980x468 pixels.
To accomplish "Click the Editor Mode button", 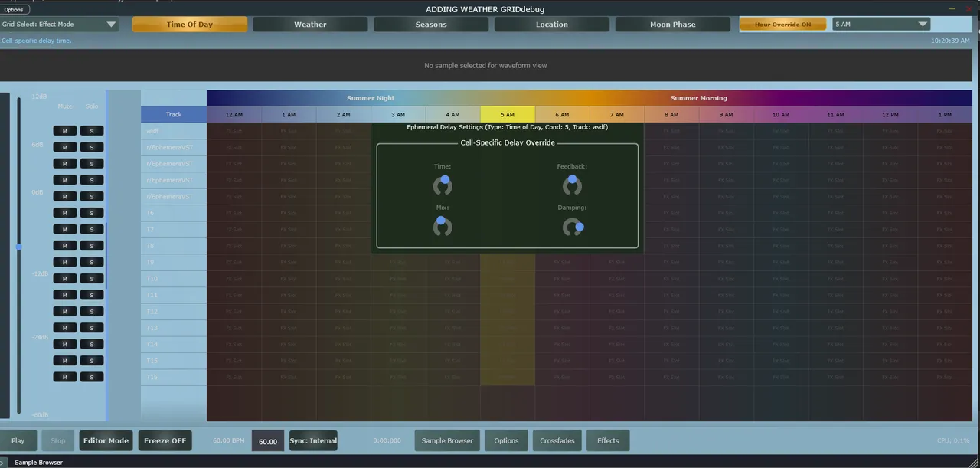I will point(106,440).
